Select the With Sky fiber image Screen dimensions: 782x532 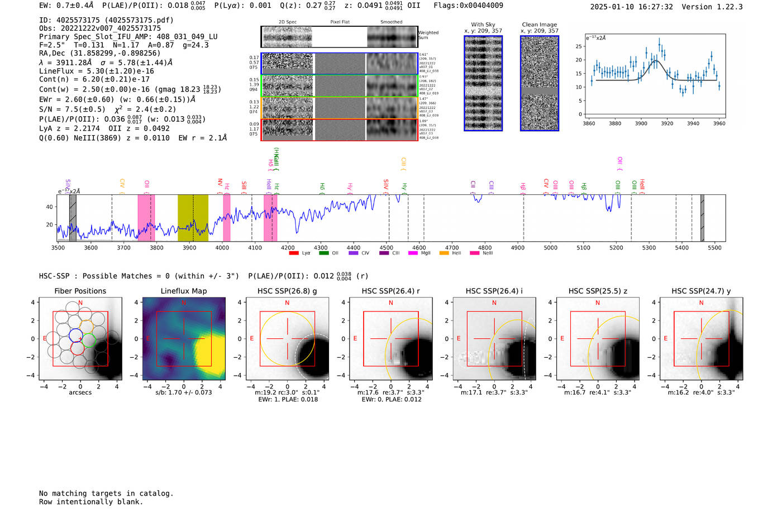coord(483,83)
